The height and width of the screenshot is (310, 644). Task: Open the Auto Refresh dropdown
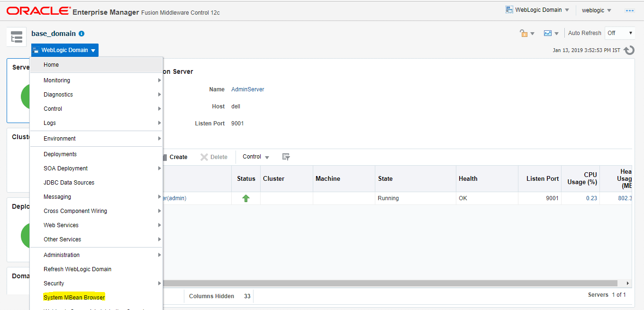[x=620, y=33]
